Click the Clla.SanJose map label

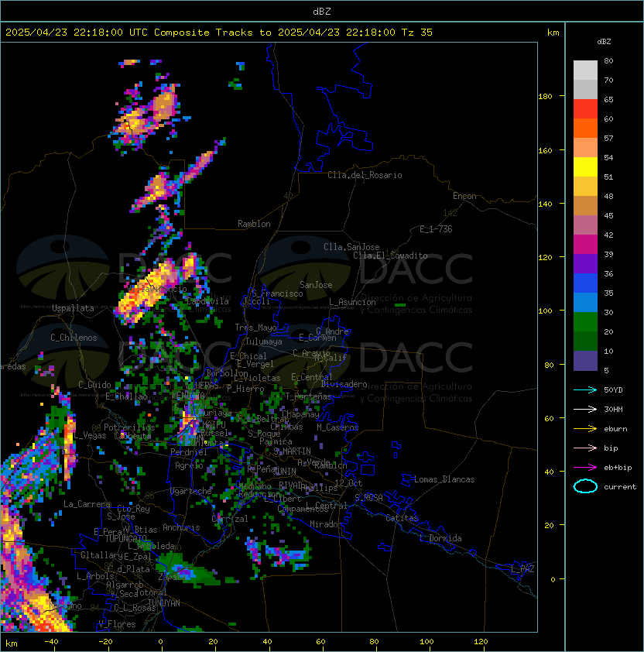(351, 247)
